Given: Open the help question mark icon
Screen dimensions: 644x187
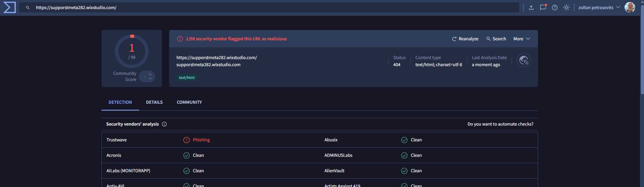Looking at the screenshot, I should click(555, 7).
